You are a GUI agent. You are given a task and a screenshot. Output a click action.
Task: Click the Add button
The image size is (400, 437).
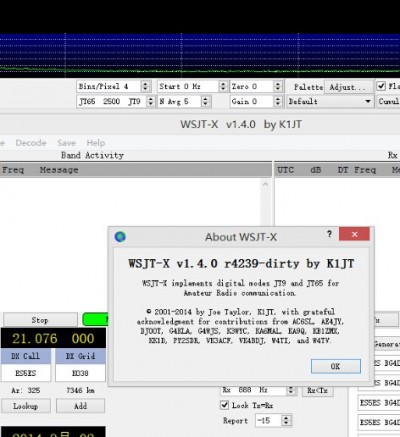pyautogui.click(x=80, y=406)
